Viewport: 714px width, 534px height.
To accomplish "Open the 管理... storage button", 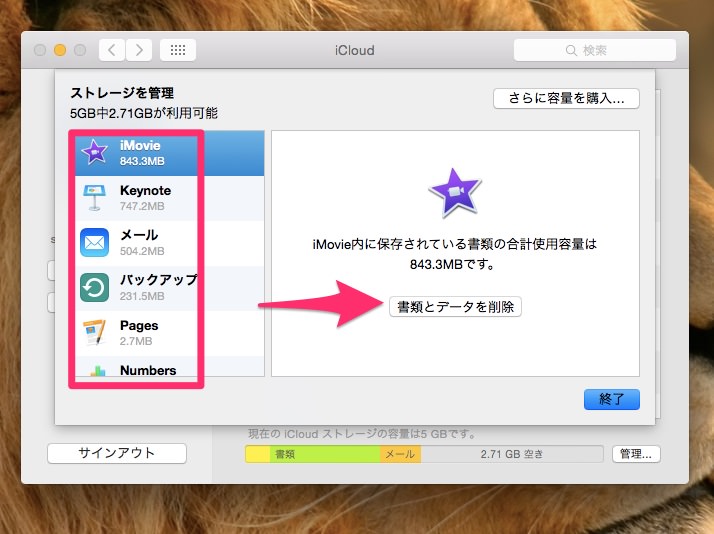I will pyautogui.click(x=636, y=453).
